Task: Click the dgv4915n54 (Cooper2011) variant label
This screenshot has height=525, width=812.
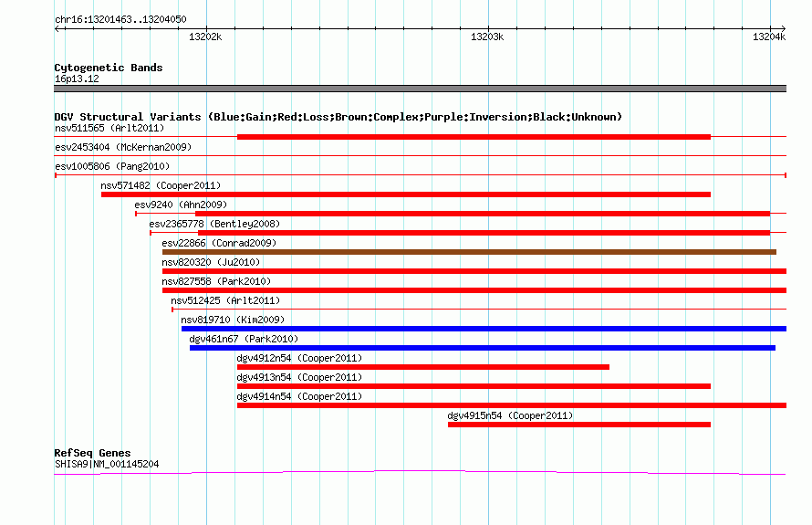Action: coord(510,415)
